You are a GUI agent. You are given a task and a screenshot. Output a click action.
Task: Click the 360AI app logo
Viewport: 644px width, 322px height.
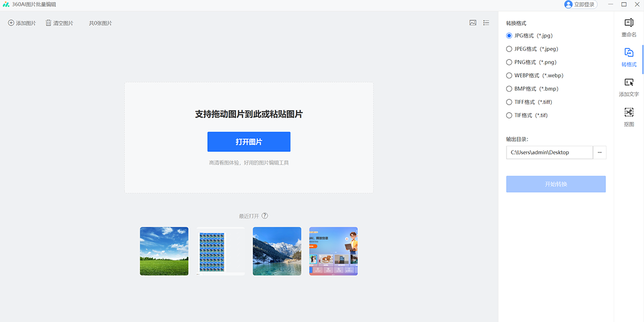click(x=6, y=4)
